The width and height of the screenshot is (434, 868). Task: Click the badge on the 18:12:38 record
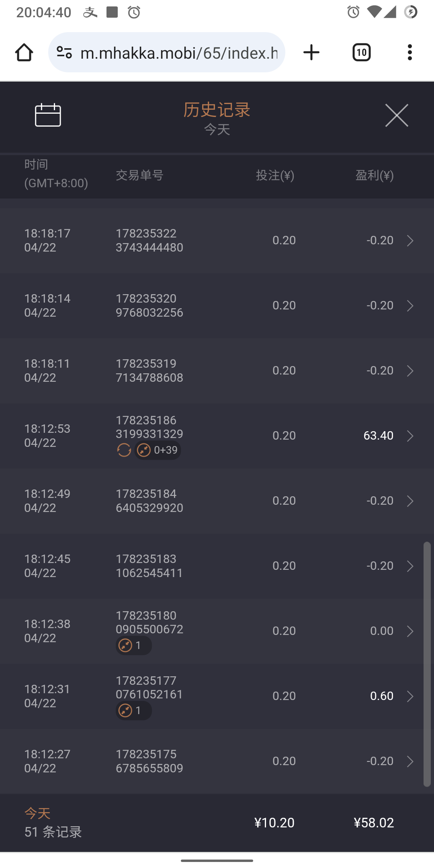[133, 645]
